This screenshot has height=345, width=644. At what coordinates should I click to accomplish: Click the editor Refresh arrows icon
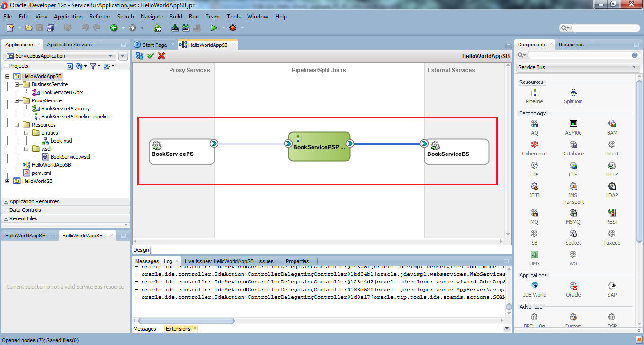(139, 56)
